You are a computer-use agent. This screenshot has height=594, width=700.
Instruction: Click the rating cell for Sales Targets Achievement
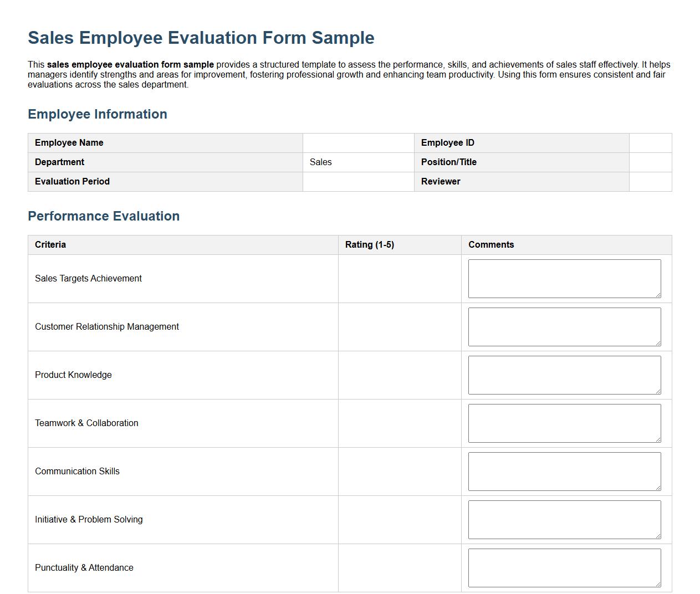[399, 278]
